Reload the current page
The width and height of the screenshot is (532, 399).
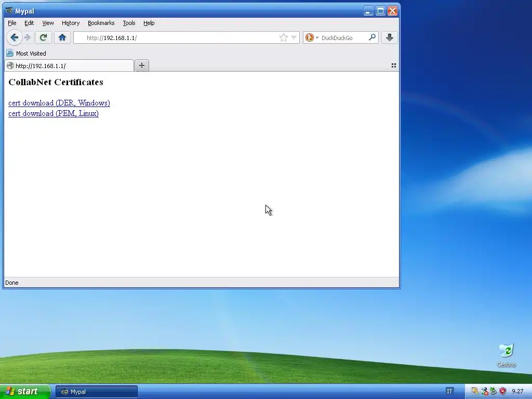[x=44, y=37]
